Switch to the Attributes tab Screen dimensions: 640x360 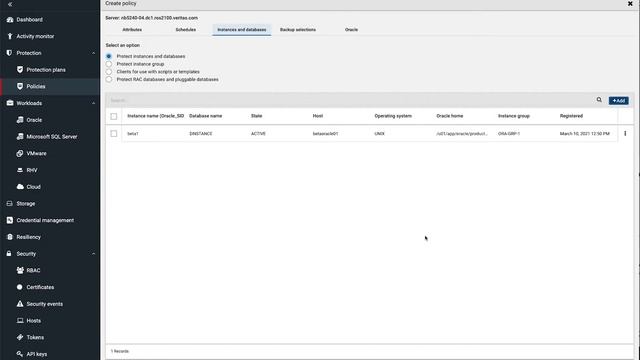point(132,30)
